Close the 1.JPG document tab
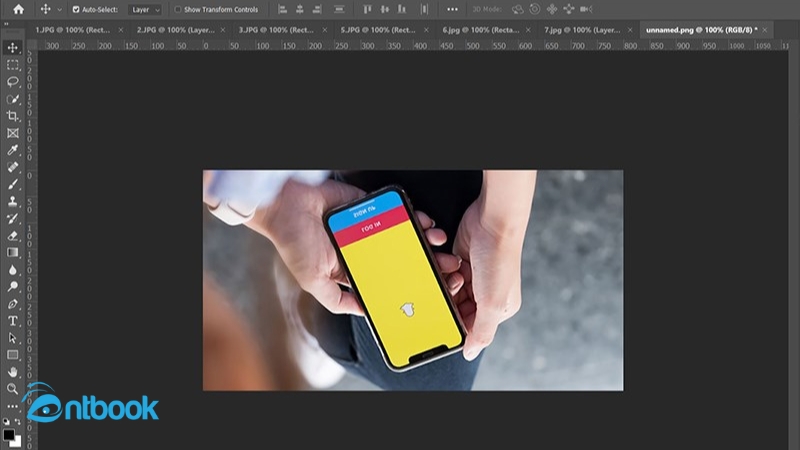The height and width of the screenshot is (450, 800). tap(121, 30)
